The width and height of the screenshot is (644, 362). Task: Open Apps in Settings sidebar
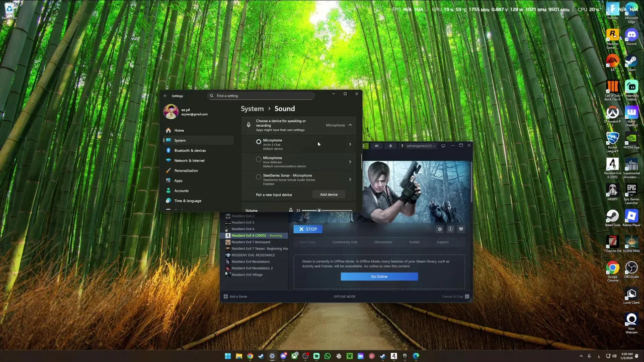tap(198, 180)
